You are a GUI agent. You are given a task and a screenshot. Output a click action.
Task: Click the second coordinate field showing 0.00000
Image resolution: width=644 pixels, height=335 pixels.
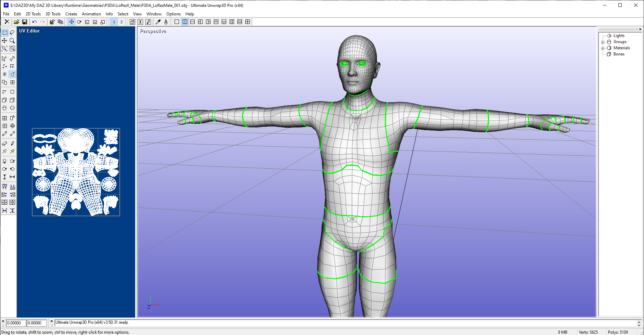coord(37,323)
